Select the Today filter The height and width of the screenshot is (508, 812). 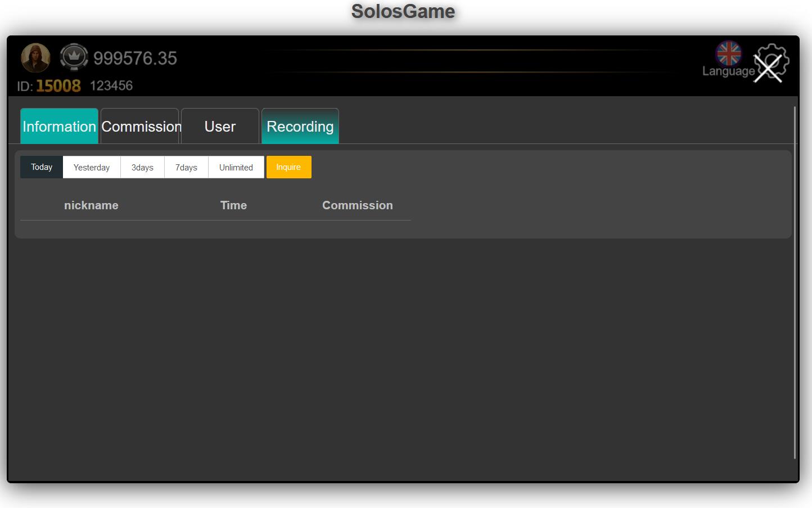point(42,167)
